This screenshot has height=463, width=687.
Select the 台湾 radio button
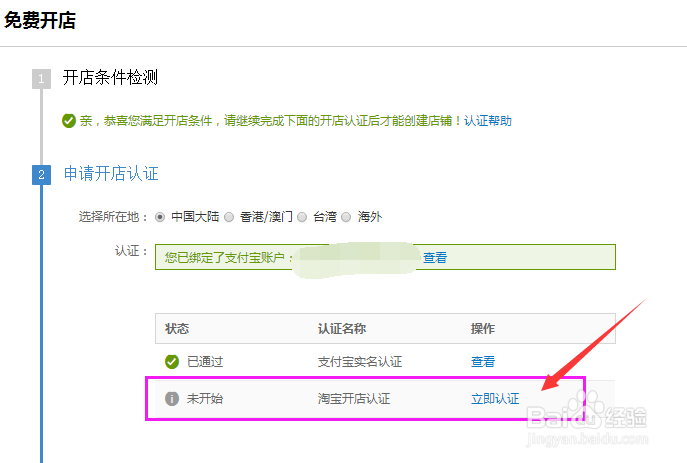302,217
